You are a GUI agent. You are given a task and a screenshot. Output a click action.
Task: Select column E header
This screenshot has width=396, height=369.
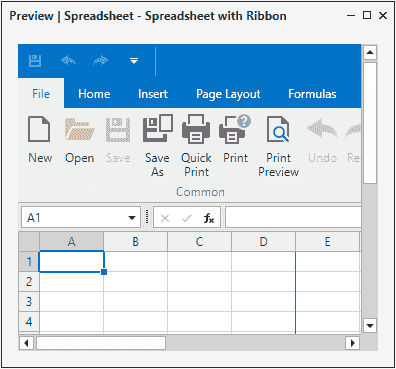click(x=327, y=242)
